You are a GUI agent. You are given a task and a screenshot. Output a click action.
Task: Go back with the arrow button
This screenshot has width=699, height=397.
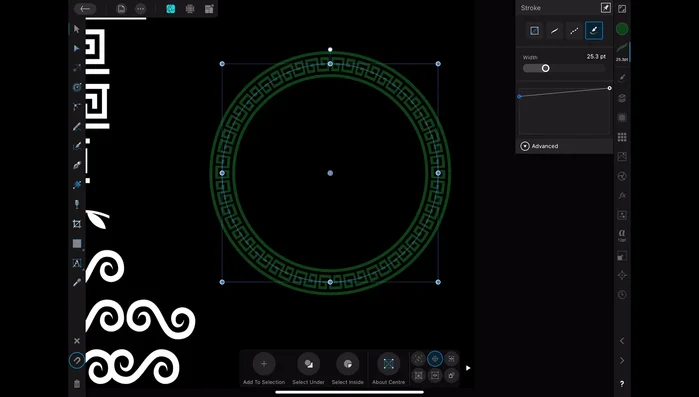click(x=85, y=8)
